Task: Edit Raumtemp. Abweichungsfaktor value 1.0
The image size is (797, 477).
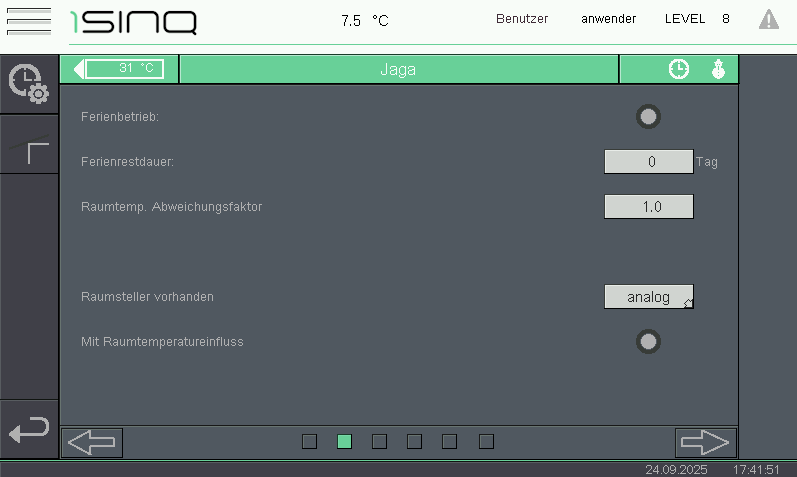Action: coord(648,206)
